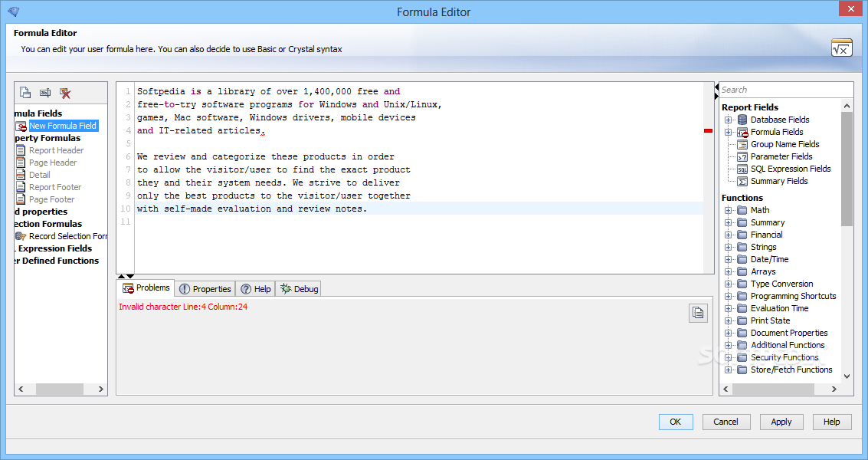Click the application logo in the title bar

(x=14, y=11)
